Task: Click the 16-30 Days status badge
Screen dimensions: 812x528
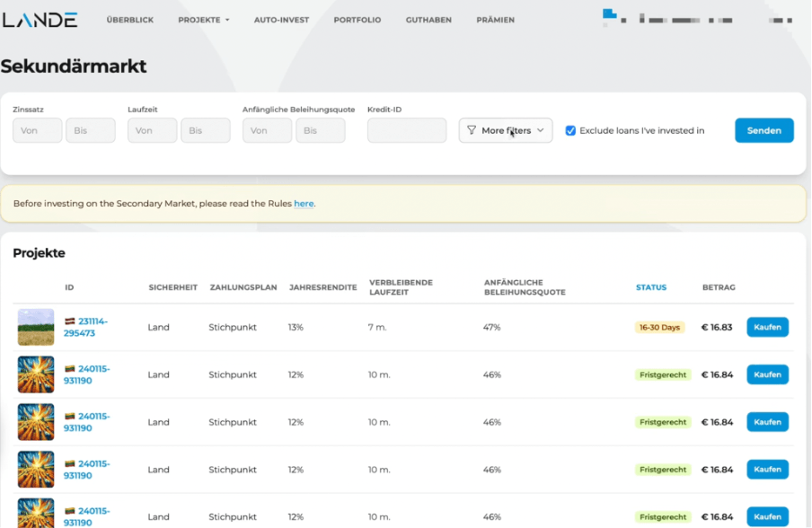Action: 659,327
